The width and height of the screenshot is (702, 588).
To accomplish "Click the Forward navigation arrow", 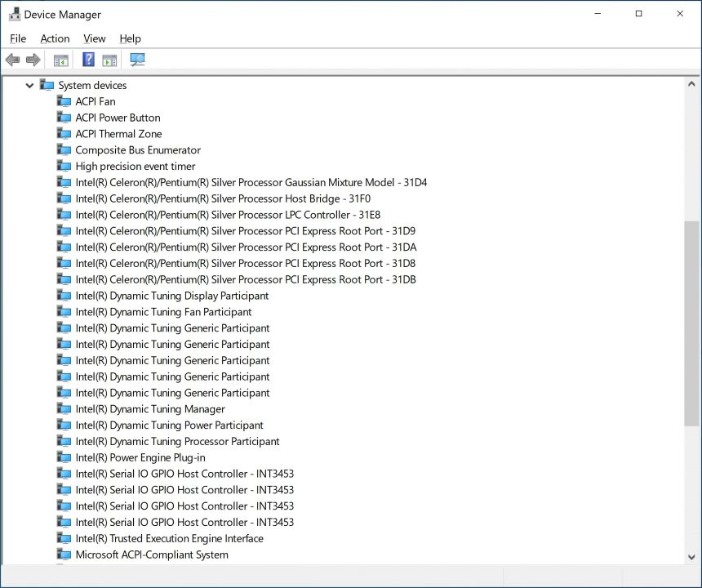I will 33,59.
